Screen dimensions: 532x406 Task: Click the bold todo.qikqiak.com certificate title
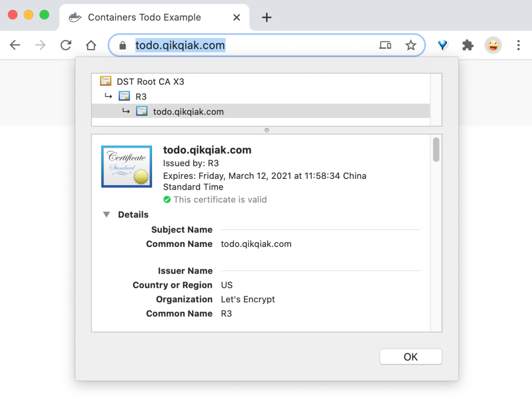(207, 150)
